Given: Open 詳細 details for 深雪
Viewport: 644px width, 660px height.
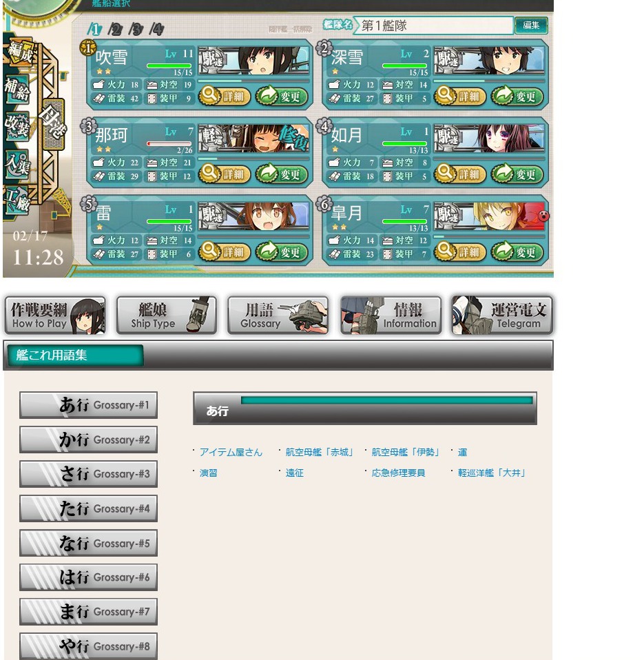Looking at the screenshot, I should tap(459, 96).
